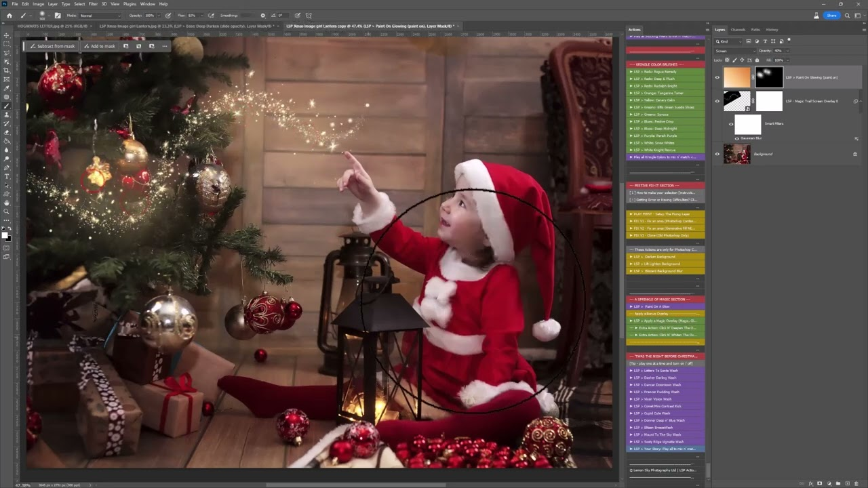Expand the layer search Kind dropdown
This screenshot has width=868, height=488.
[741, 41]
